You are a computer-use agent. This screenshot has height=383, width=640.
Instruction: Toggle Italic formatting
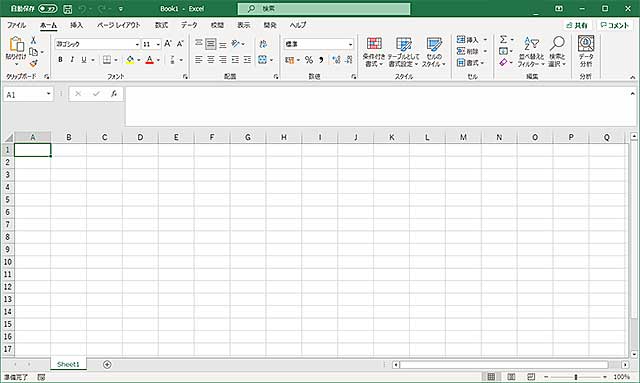click(x=72, y=60)
